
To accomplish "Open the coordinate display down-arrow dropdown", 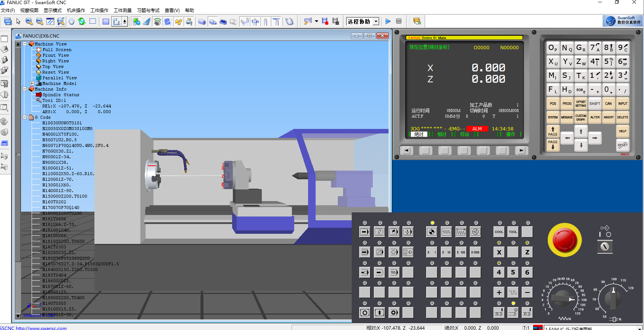I will pyautogui.click(x=125, y=21).
